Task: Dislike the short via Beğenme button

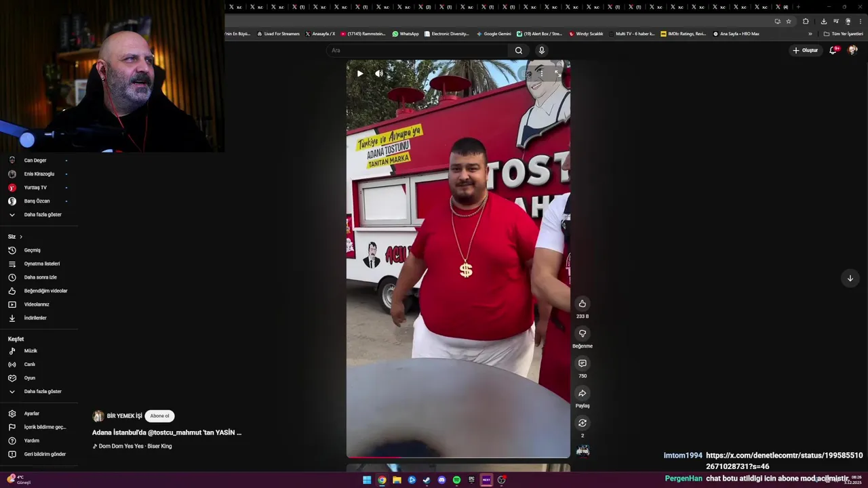Action: click(x=582, y=333)
